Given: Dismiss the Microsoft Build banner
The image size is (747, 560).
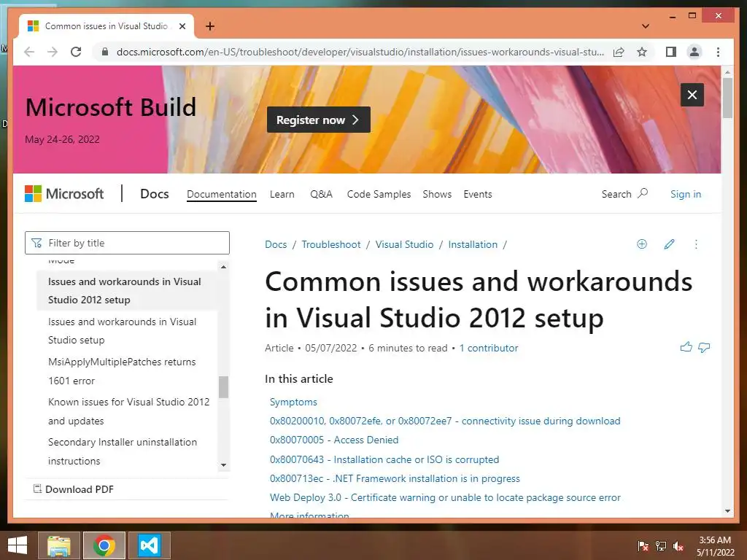Looking at the screenshot, I should click(x=692, y=95).
